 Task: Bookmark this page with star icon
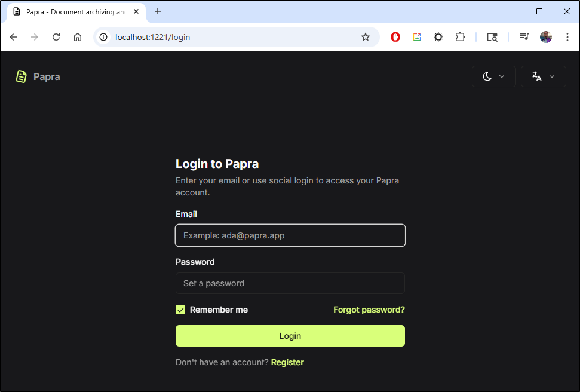(x=366, y=37)
